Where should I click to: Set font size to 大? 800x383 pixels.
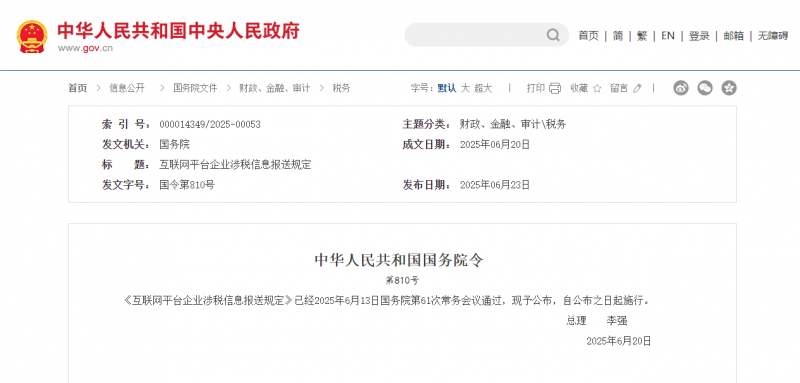(465, 88)
